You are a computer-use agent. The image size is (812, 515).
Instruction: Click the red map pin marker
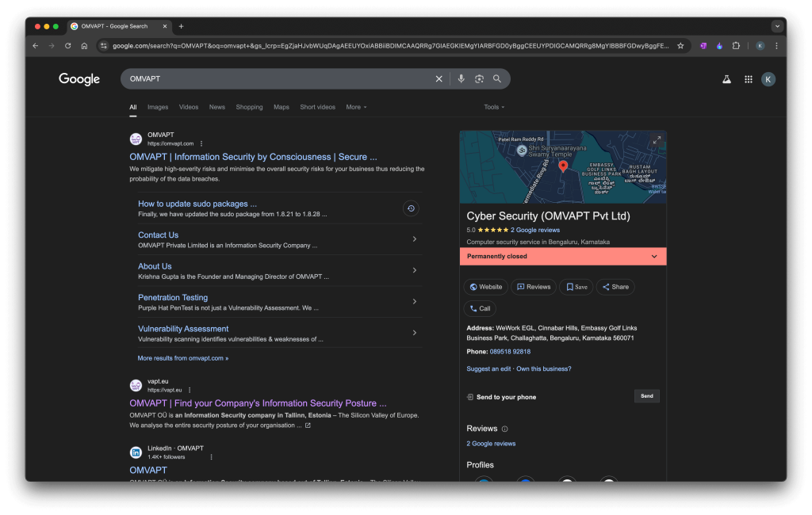(x=563, y=166)
